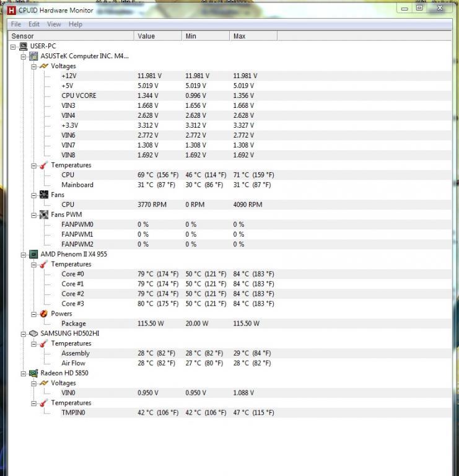Click the 115.50 W current package value
459x476 pixels.
pos(151,324)
